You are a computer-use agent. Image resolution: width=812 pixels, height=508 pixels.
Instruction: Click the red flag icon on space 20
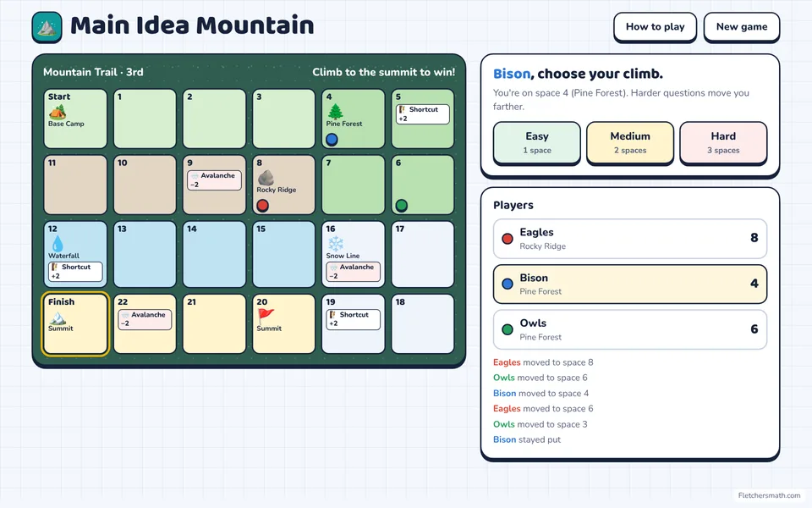[266, 316]
